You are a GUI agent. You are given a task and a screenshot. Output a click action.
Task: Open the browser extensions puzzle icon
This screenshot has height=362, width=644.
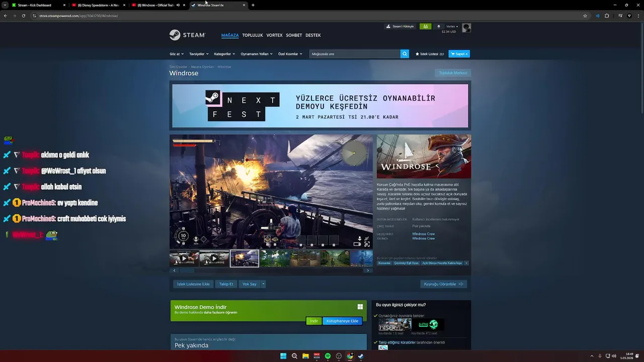click(607, 16)
